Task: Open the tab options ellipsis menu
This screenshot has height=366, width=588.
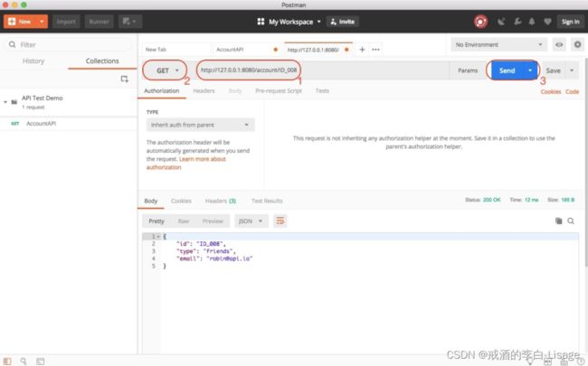Action: (375, 50)
